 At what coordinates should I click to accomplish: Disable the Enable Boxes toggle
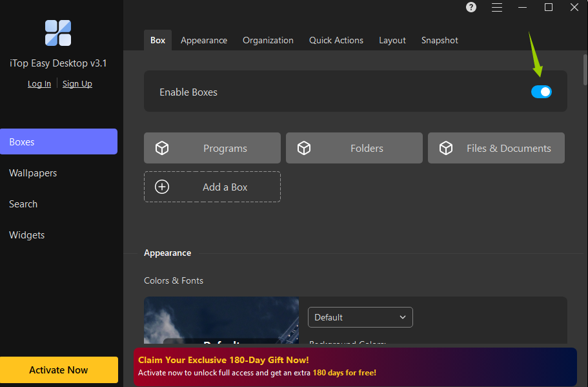tap(541, 92)
